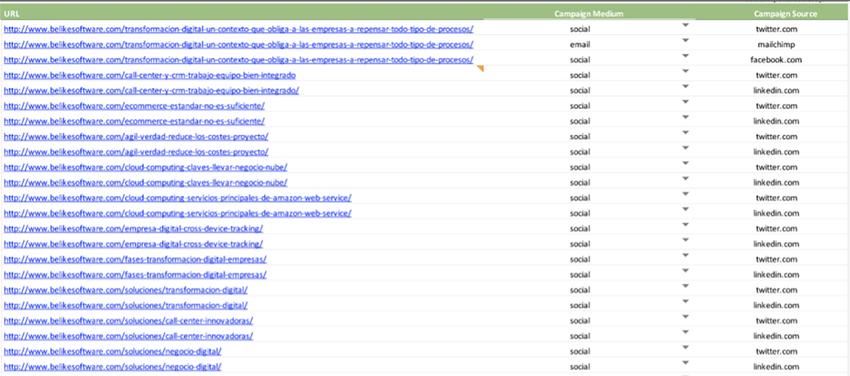Screen dimensions: 850x376
Task: Select the mailchimp source cell
Action: [776, 44]
